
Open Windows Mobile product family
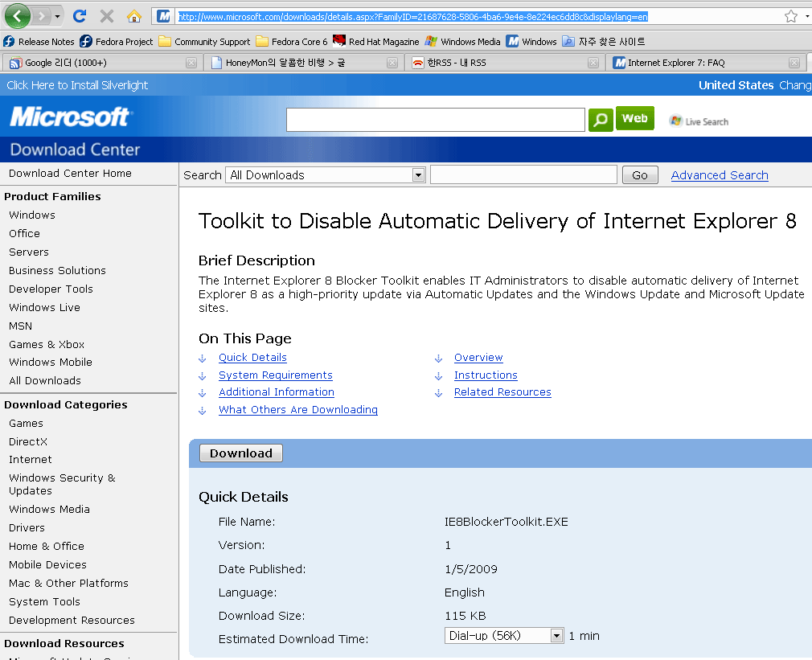50,363
